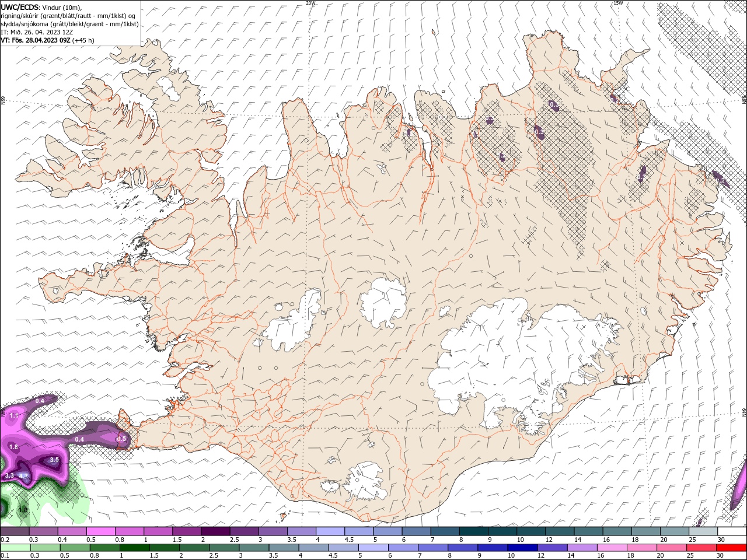Click the red swatch after 30, bottom legend row
The image size is (747, 560).
pyautogui.click(x=731, y=548)
